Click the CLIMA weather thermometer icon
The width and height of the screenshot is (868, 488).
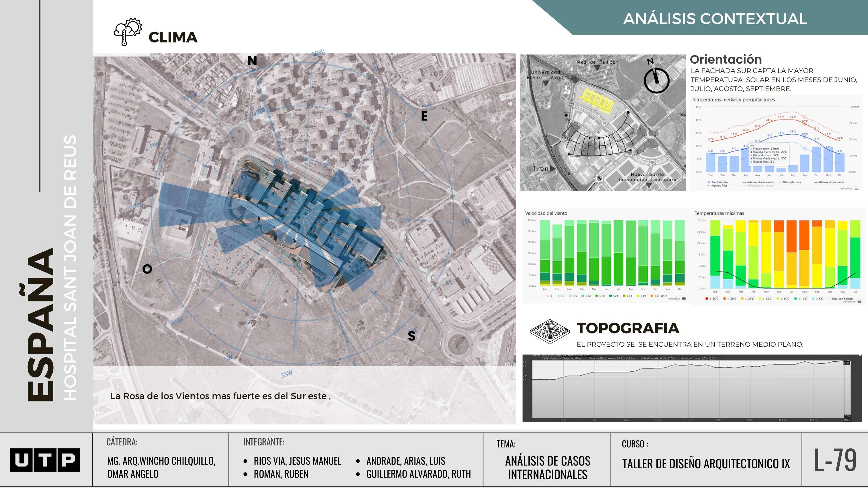(x=128, y=32)
